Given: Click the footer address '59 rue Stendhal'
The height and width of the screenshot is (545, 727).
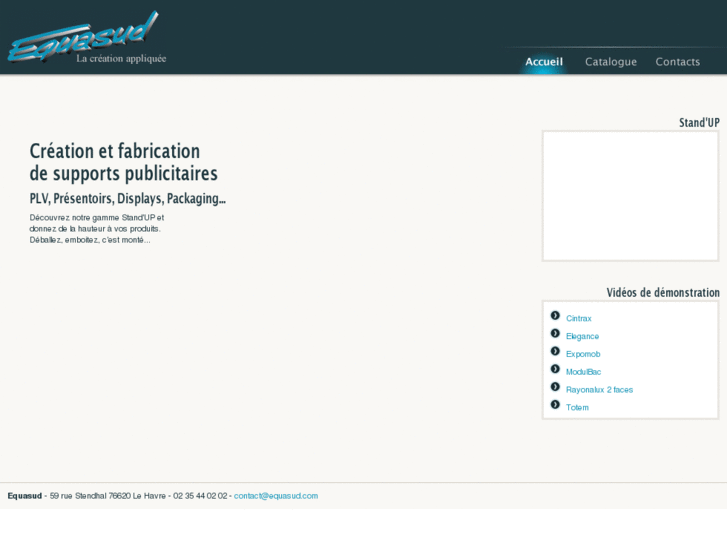Looking at the screenshot, I should click(x=78, y=496).
